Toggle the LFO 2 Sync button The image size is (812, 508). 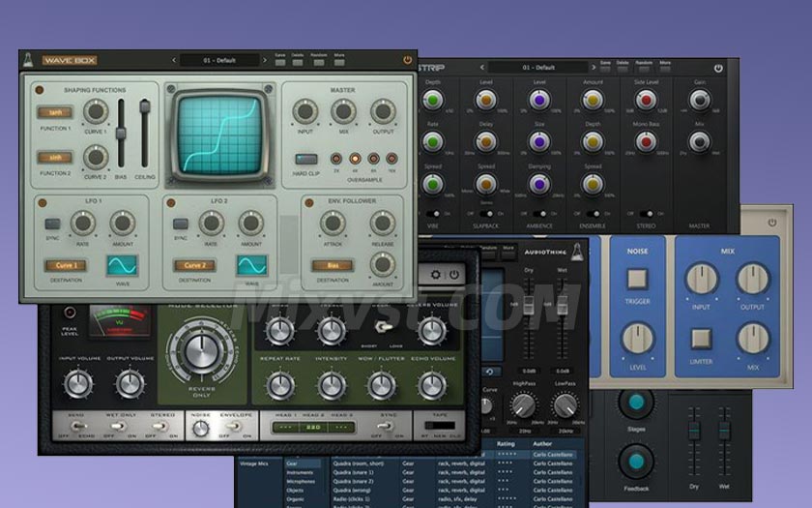(x=180, y=224)
